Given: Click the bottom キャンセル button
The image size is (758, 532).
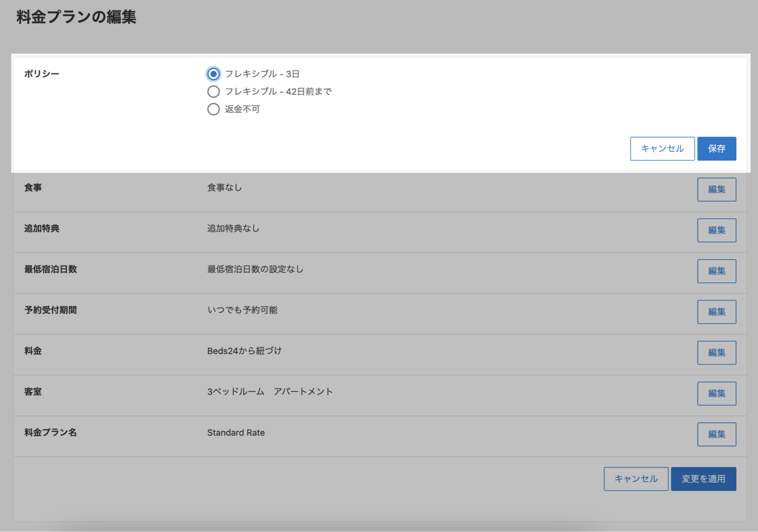Looking at the screenshot, I should click(x=636, y=479).
